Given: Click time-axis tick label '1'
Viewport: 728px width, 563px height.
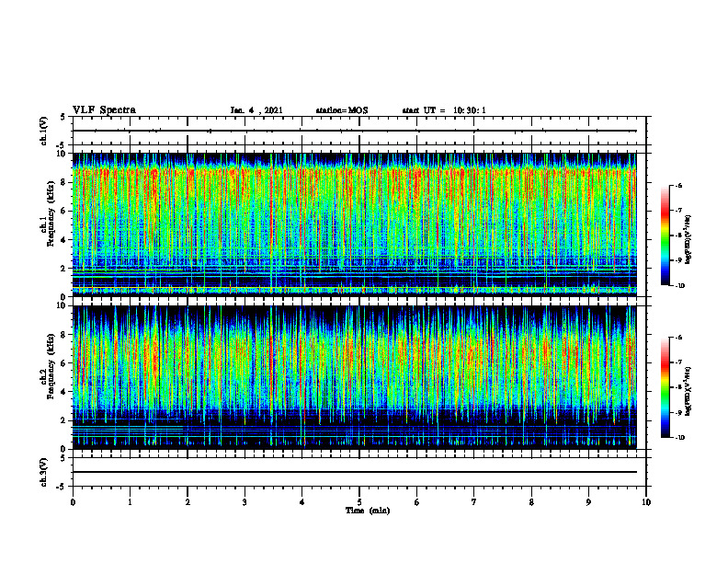Looking at the screenshot, I should tap(130, 502).
